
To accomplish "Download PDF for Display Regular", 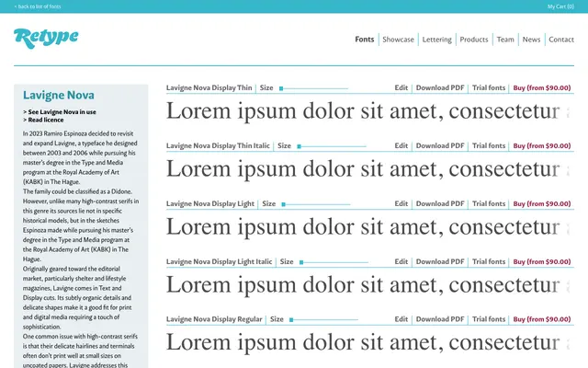I will coord(440,319).
